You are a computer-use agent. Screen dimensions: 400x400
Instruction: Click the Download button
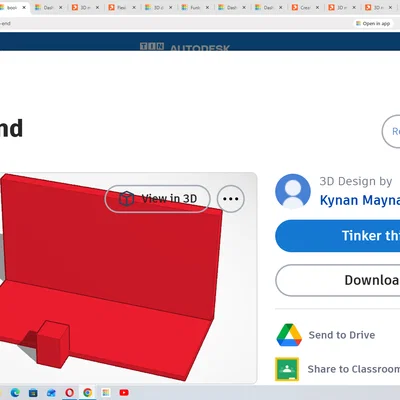coord(338,280)
